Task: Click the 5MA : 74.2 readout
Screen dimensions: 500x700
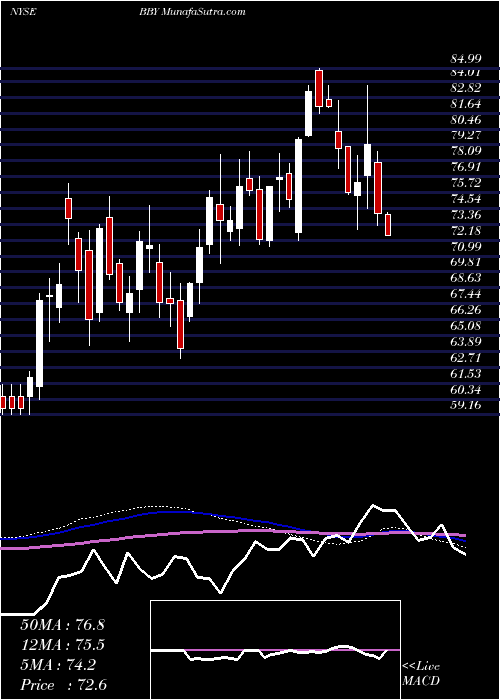Action: [x=58, y=665]
